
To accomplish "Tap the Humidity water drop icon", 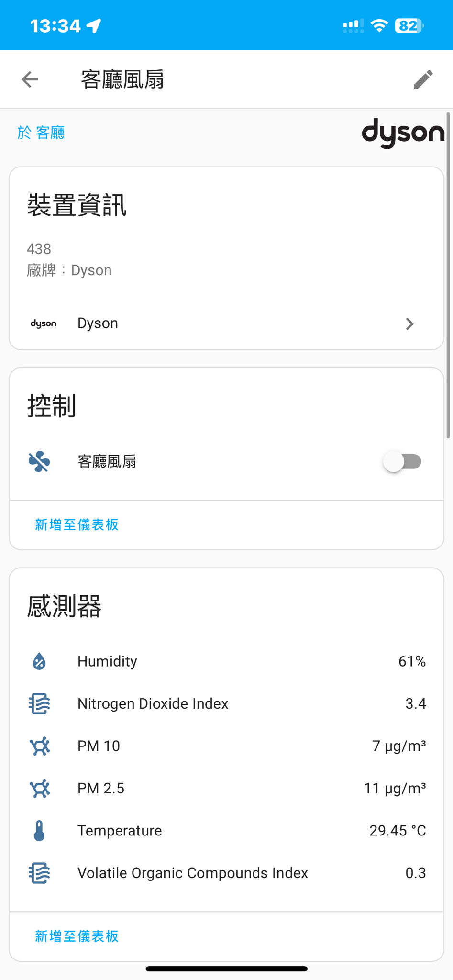I will pos(39,661).
